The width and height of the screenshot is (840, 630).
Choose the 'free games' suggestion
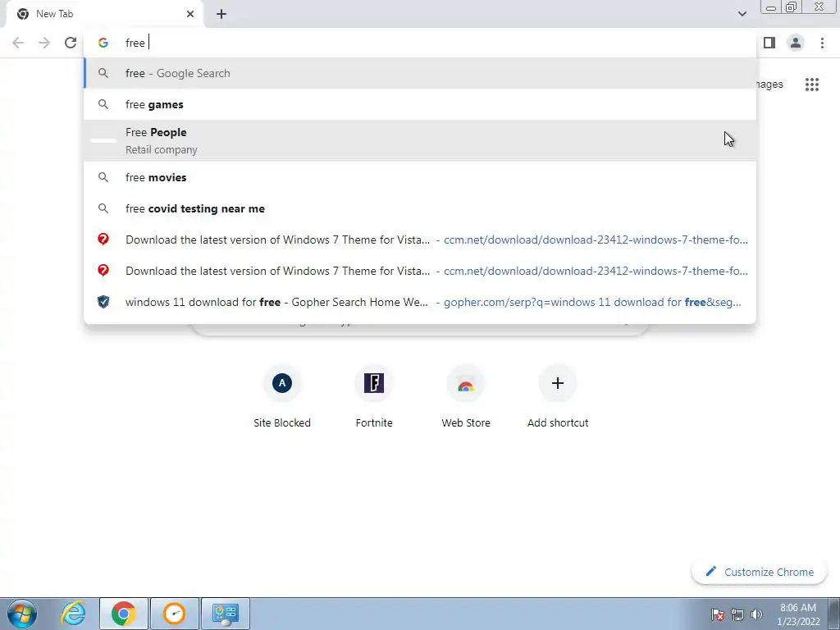pos(421,104)
